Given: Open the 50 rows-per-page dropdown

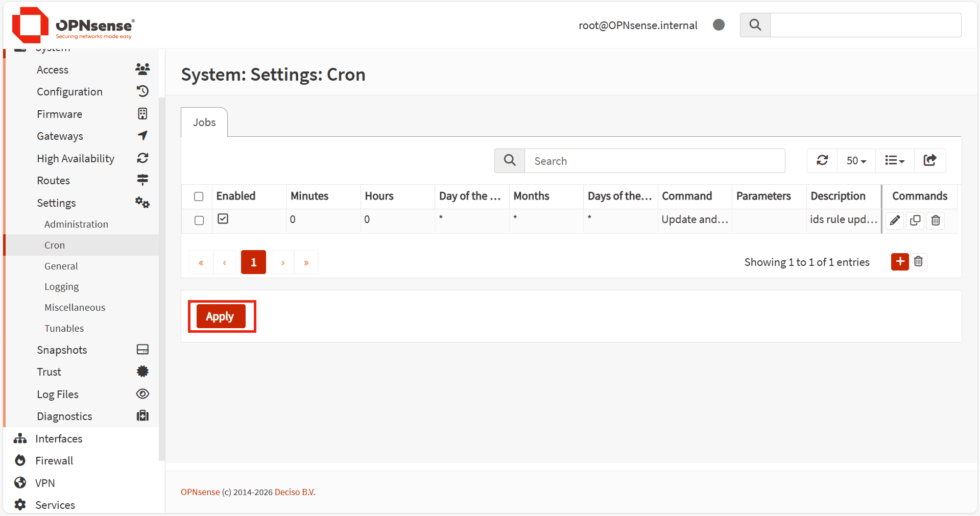Looking at the screenshot, I should click(856, 161).
